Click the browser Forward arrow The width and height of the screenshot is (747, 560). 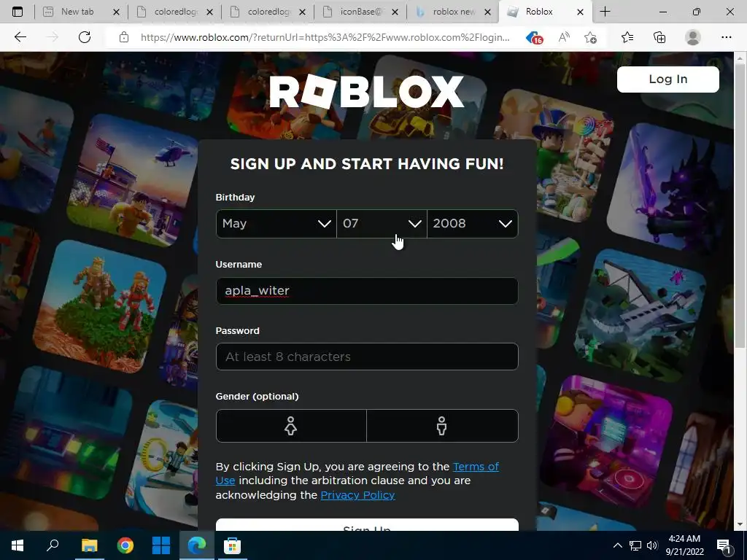tap(53, 37)
